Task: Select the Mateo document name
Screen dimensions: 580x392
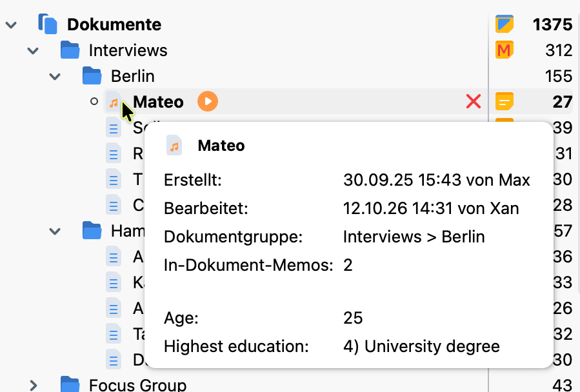Action: [158, 102]
